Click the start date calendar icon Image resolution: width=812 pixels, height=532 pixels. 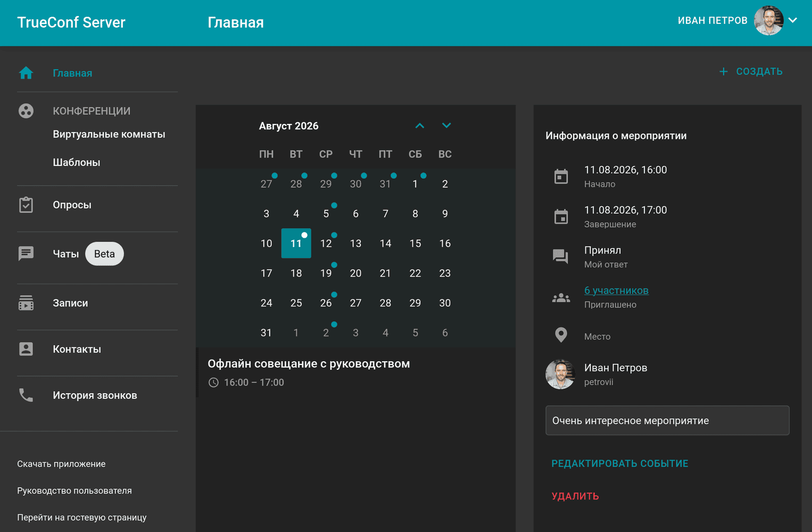(561, 176)
